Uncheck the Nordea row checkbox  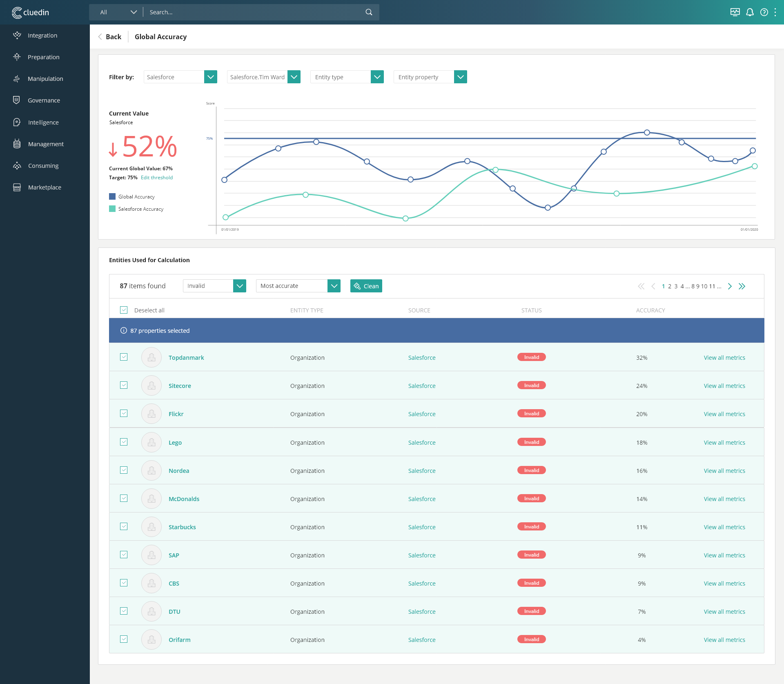[124, 470]
